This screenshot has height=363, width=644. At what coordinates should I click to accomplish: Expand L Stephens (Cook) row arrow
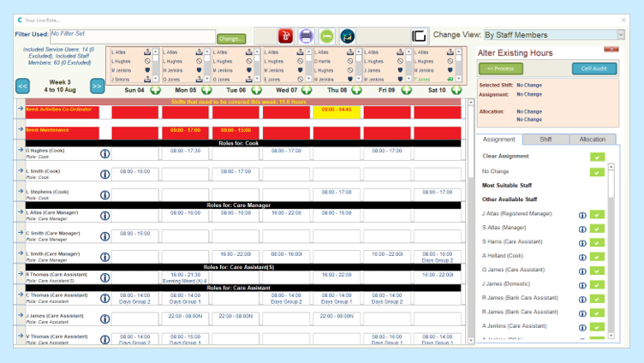(21, 191)
